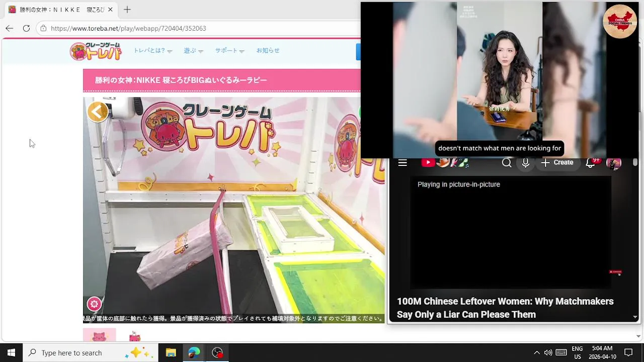Click the crane game live camera feed

click(x=234, y=210)
